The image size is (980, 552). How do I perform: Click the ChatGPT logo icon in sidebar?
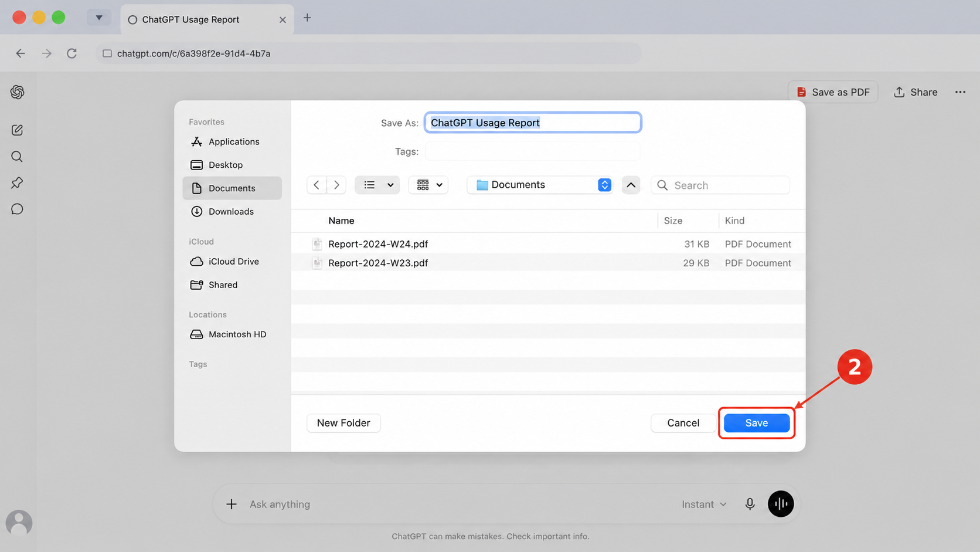point(17,92)
